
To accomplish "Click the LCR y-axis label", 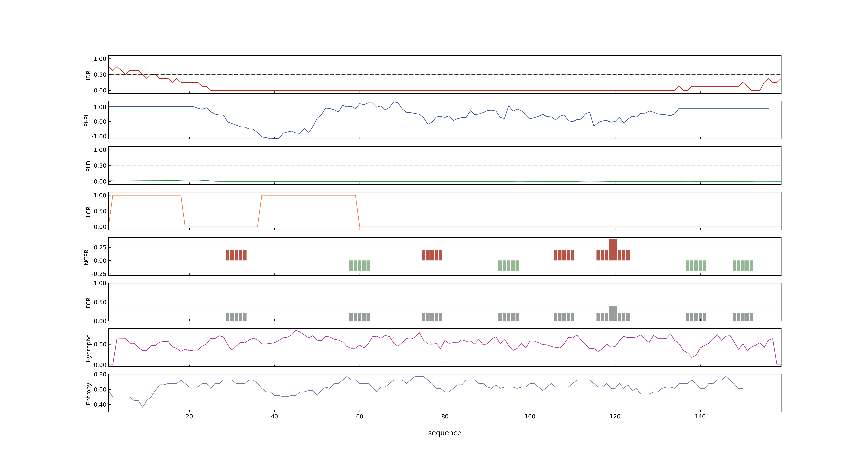I will click(x=88, y=211).
